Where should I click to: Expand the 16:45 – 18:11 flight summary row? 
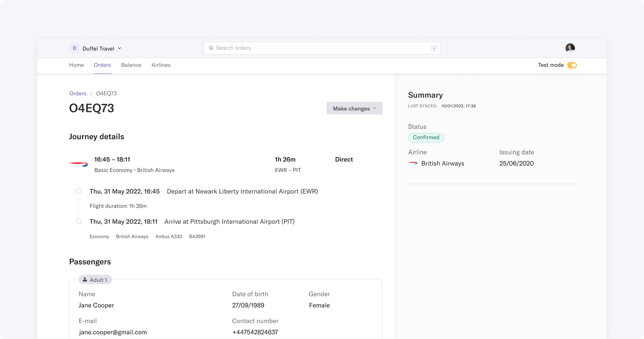225,164
